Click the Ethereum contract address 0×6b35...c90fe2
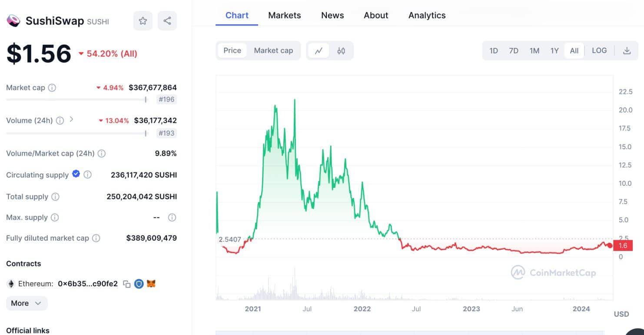This screenshot has width=644, height=335. click(88, 284)
